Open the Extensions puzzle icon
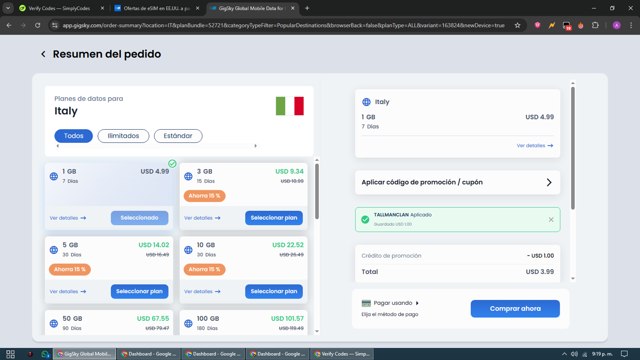This screenshot has height=360, width=640. pos(595,25)
